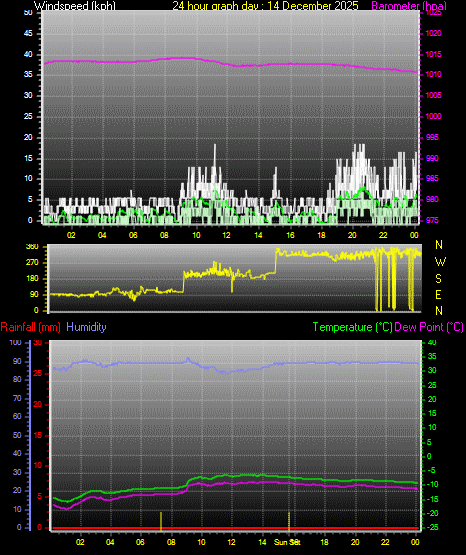
Task: Click the 'Dew Point (°C)' legend label
Action: pos(429,327)
